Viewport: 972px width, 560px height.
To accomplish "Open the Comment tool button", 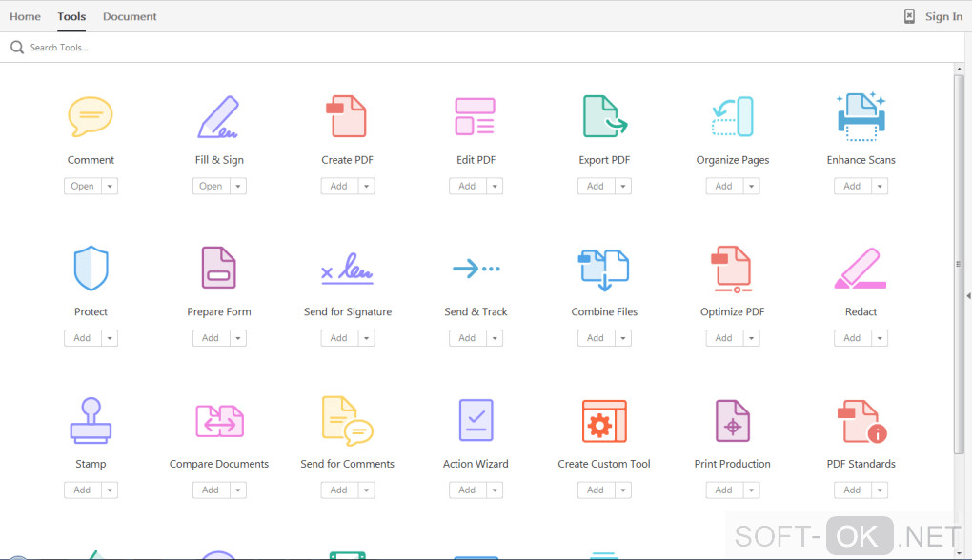I will (83, 186).
